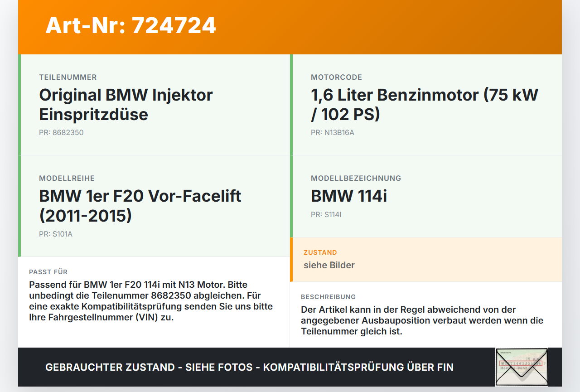The height and width of the screenshot is (392, 580).
Task: Click the 'TEILENUMMER' label
Action: click(x=68, y=77)
